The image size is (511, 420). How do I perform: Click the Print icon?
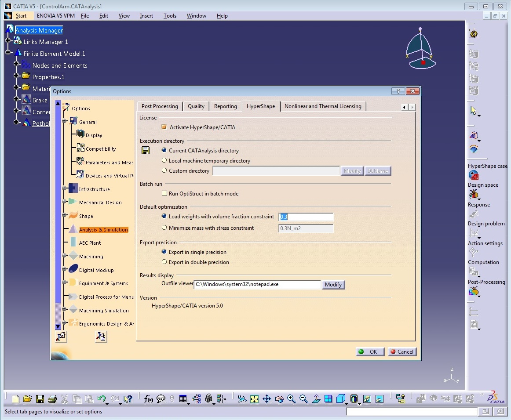(x=52, y=399)
